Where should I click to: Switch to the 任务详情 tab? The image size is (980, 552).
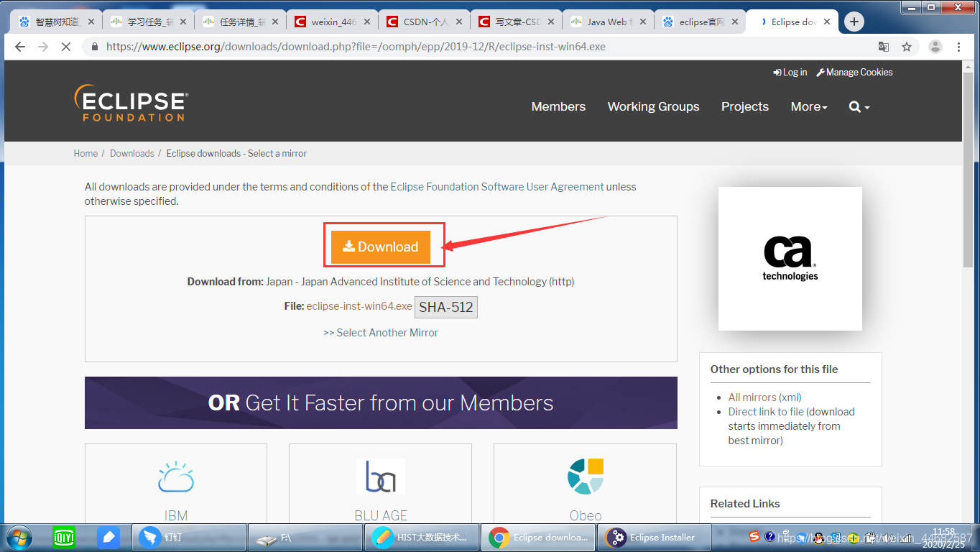click(x=240, y=22)
